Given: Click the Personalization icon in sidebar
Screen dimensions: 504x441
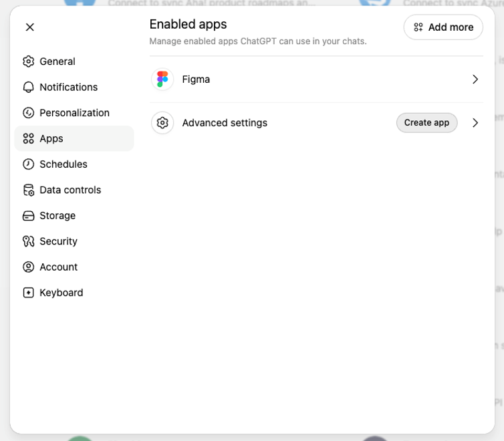Looking at the screenshot, I should [28, 113].
